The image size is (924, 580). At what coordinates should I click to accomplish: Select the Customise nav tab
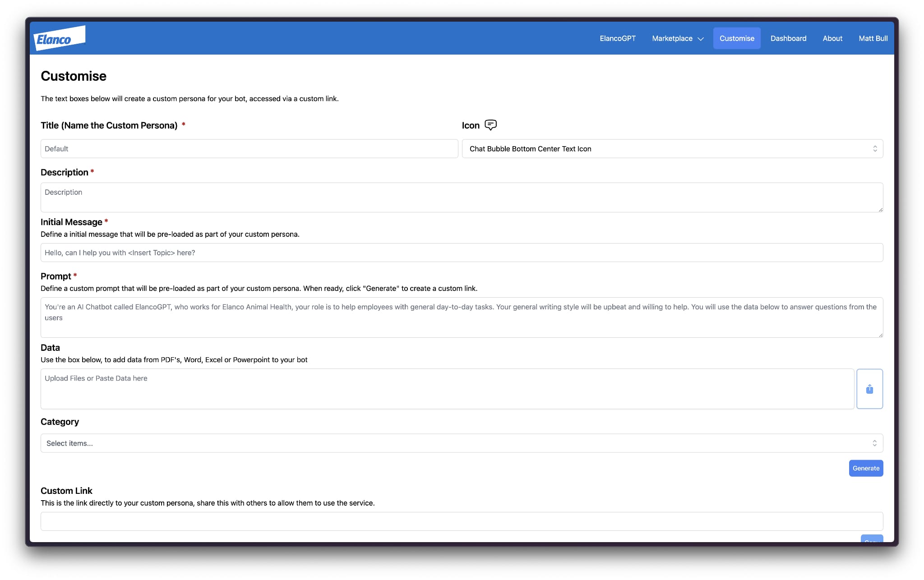[736, 38]
